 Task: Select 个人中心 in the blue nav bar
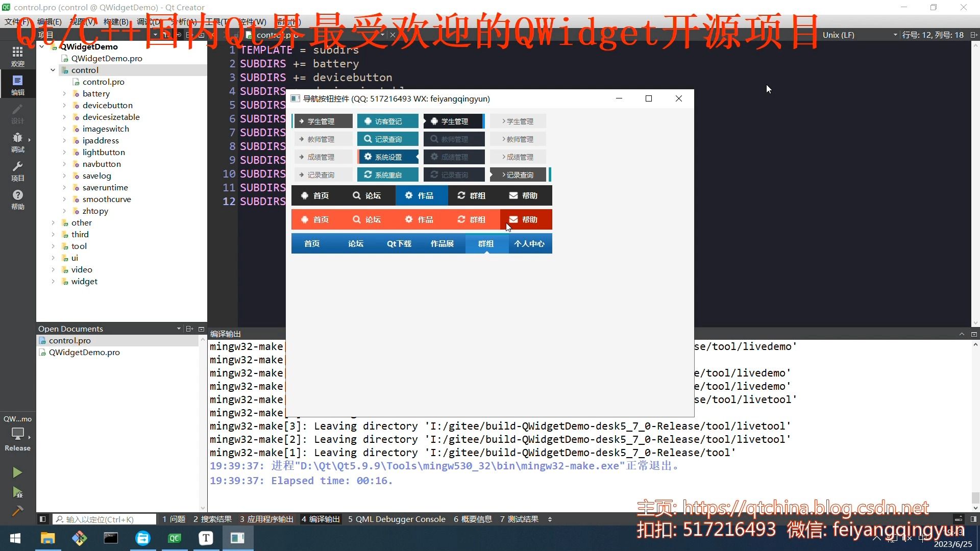click(529, 243)
